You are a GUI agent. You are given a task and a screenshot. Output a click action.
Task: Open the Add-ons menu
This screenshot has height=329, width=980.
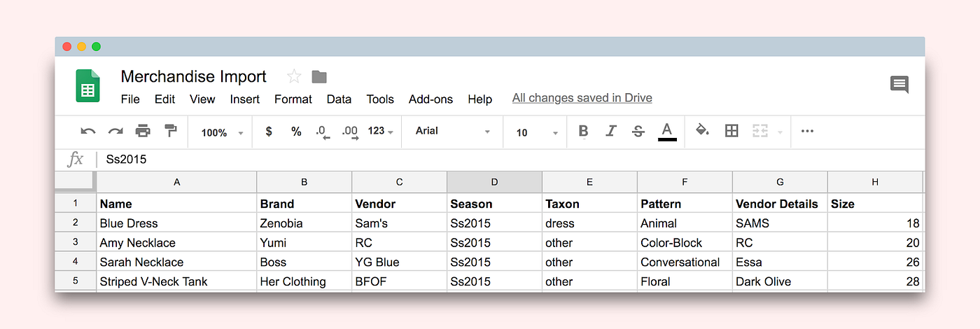tap(430, 99)
